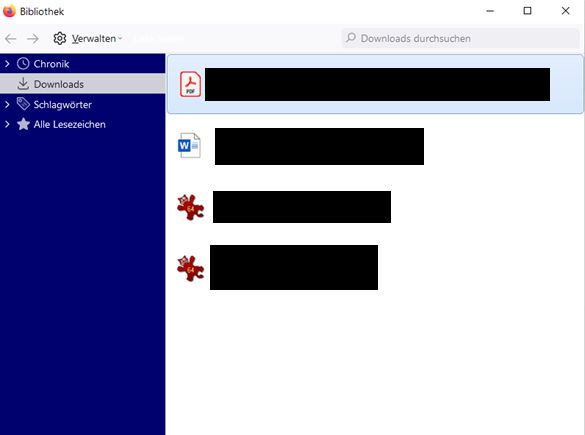The width and height of the screenshot is (585, 435).
Task: Expand the Schlagwörter chevron
Action: (7, 104)
